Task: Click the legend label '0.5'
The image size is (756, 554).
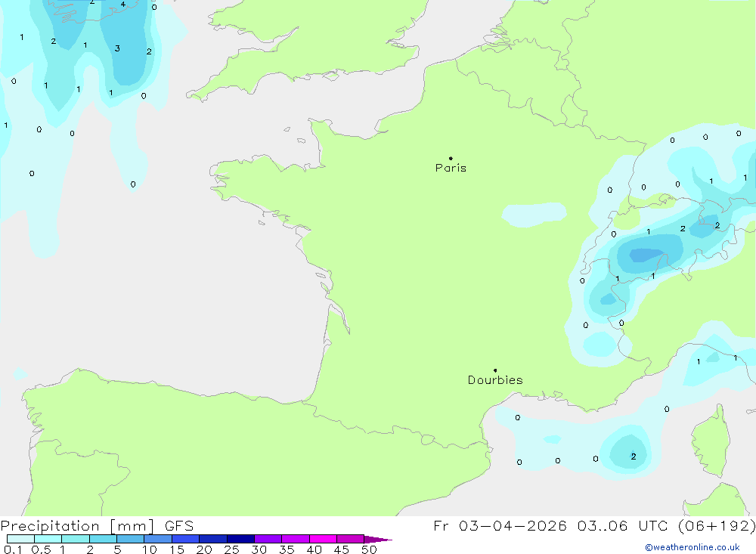Action: point(41,549)
